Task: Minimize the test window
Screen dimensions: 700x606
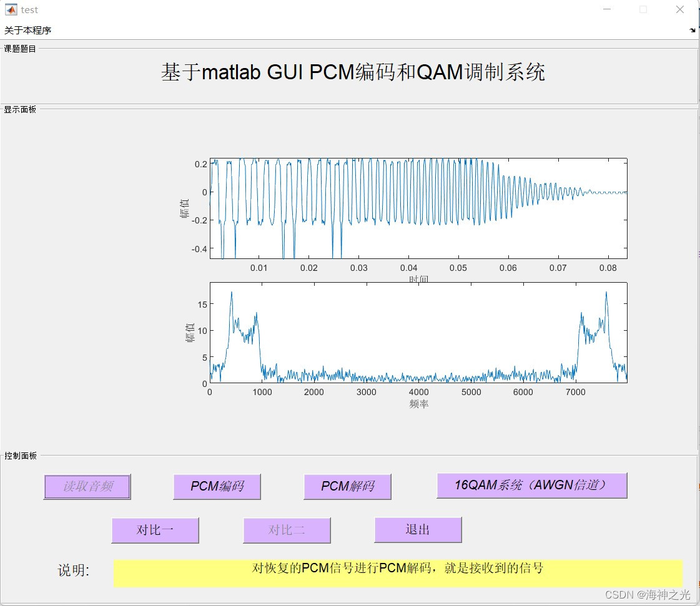Action: pos(606,9)
